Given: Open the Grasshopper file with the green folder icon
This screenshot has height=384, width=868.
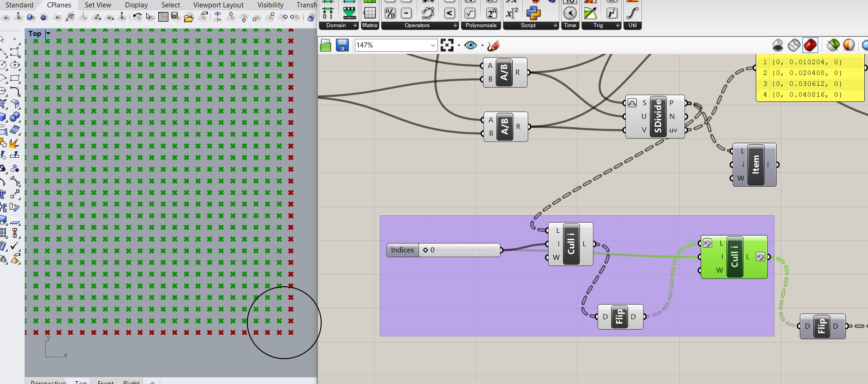Looking at the screenshot, I should click(325, 45).
